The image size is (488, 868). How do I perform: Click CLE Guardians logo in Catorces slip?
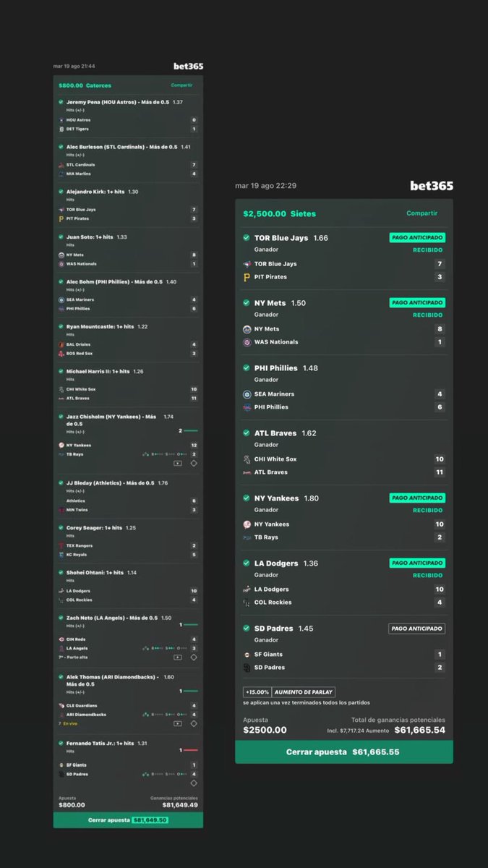[x=61, y=705]
